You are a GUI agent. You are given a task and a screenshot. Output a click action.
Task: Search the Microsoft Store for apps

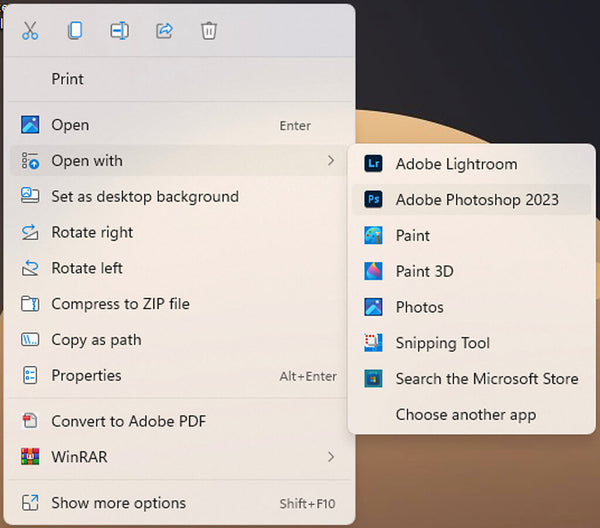[486, 379]
